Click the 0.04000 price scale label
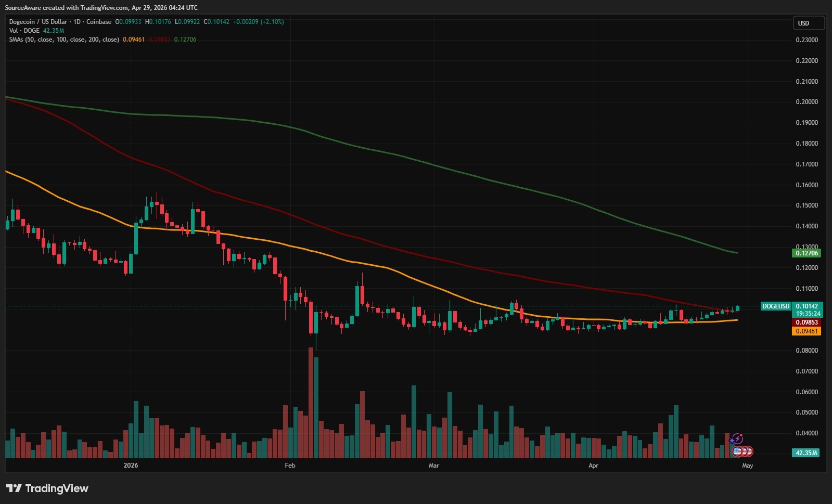832x504 pixels. (807, 433)
